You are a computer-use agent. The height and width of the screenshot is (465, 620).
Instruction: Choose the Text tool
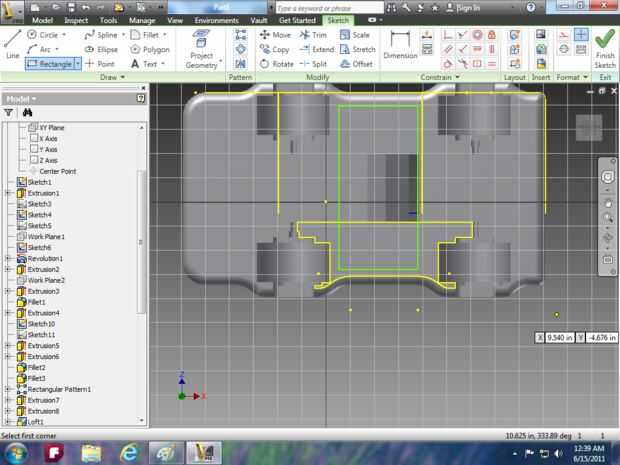(x=146, y=64)
